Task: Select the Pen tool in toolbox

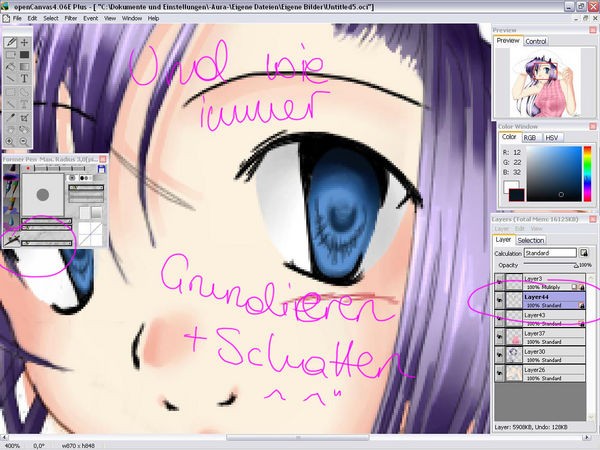Action: tap(10, 43)
